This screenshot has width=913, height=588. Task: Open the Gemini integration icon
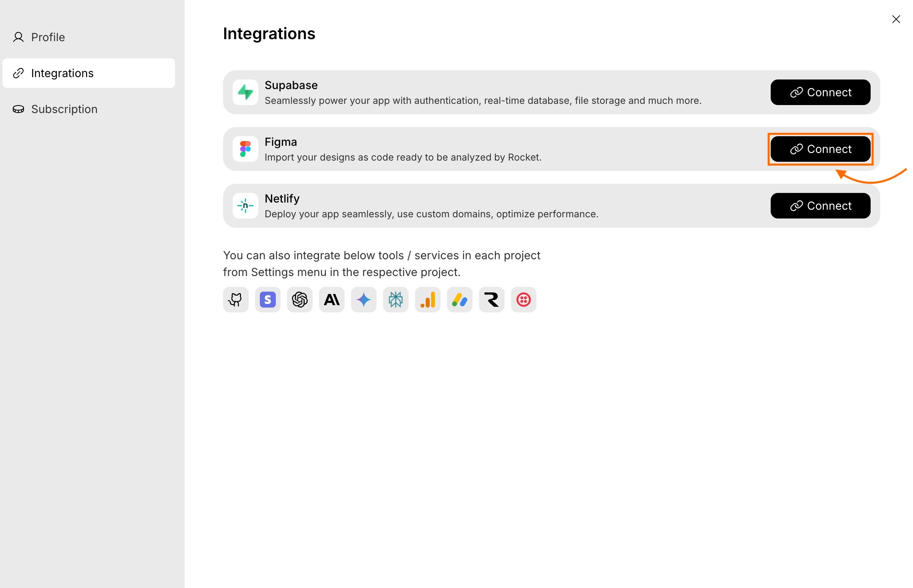363,300
